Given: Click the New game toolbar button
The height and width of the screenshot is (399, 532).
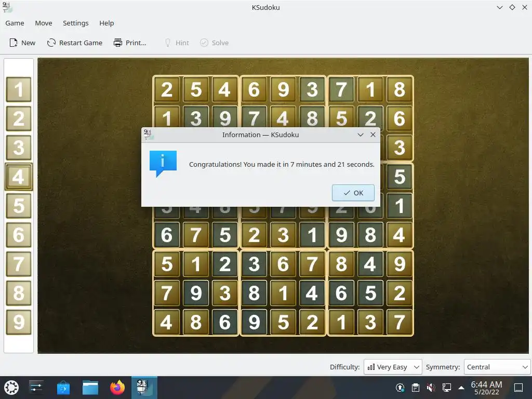Looking at the screenshot, I should [22, 43].
